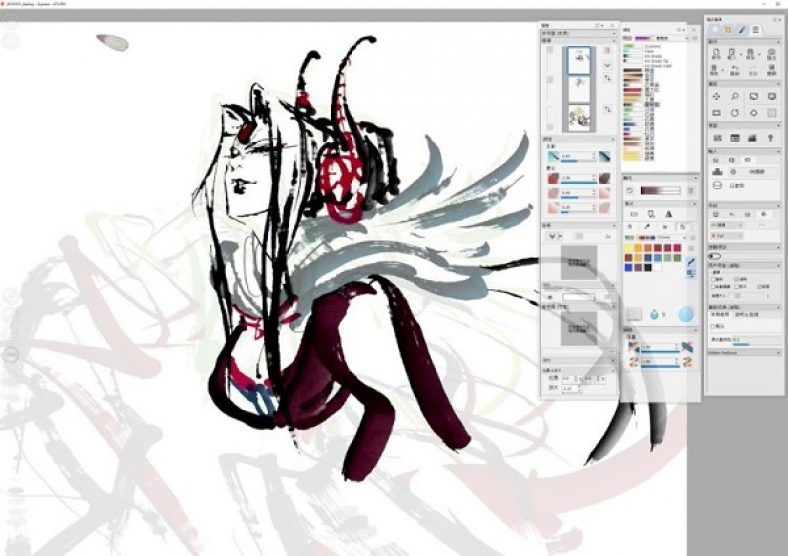Click the circular rotate canvas icon
This screenshot has width=788, height=556.
735,113
